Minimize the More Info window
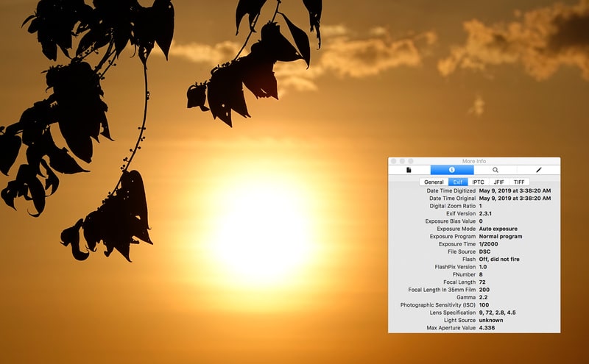This screenshot has height=364, width=589. [x=402, y=161]
